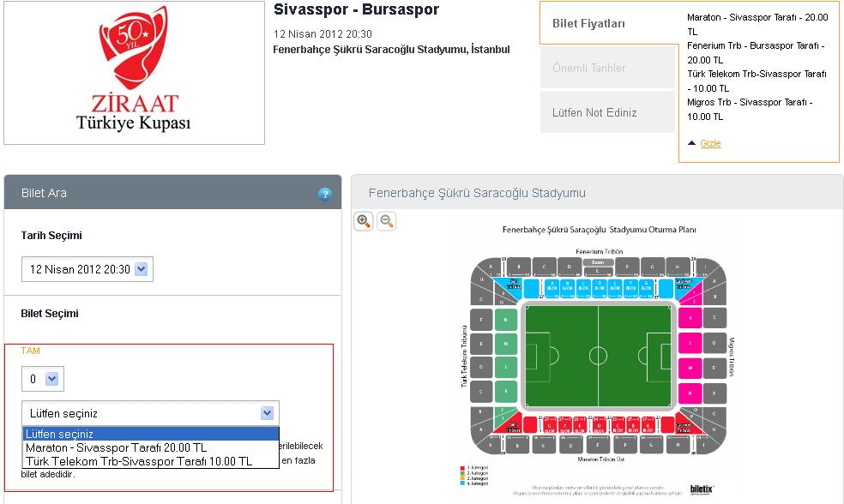Screen dimensions: 844x504
Task: Zoom out the stadium seating plan
Action: [x=387, y=221]
